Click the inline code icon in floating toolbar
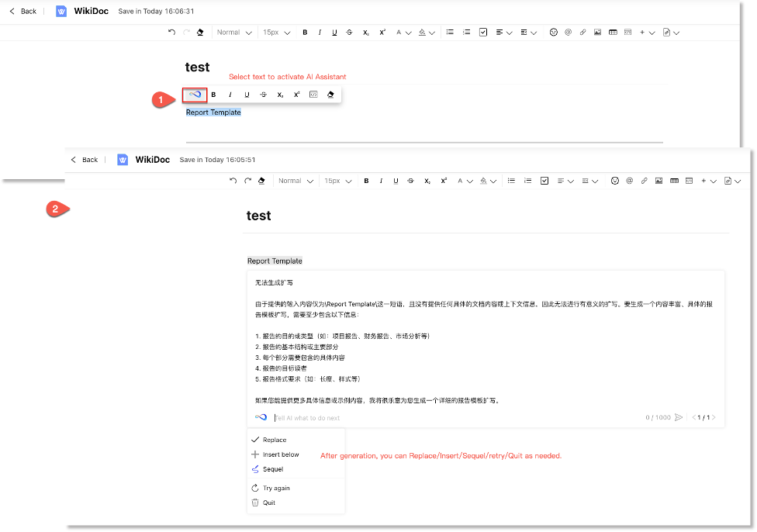The width and height of the screenshot is (757, 532). (x=313, y=95)
